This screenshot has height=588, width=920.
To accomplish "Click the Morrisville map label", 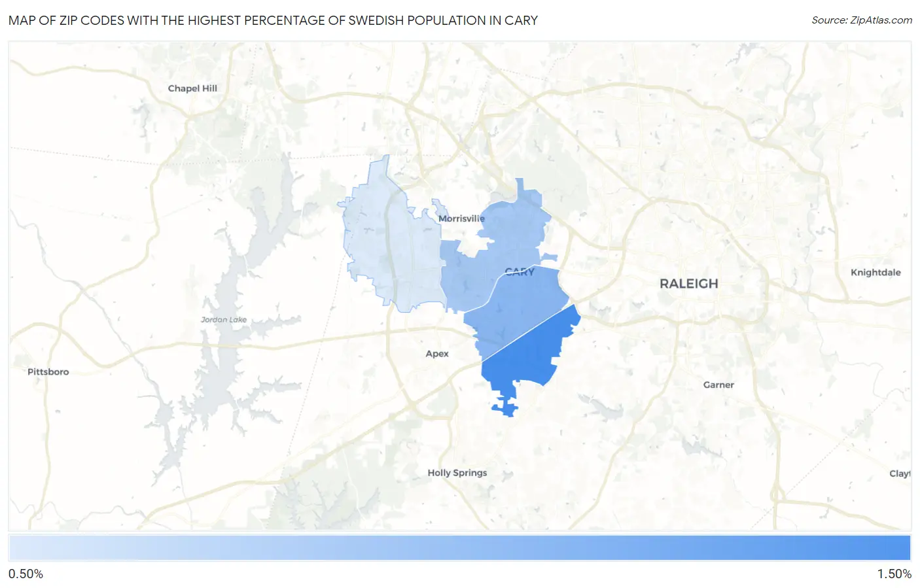I will [x=461, y=218].
